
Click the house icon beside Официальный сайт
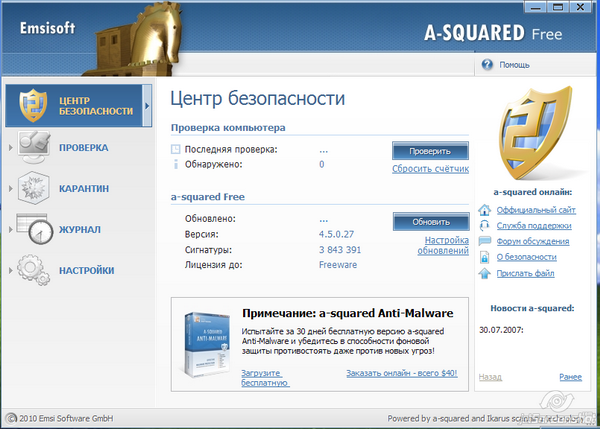[x=484, y=210]
